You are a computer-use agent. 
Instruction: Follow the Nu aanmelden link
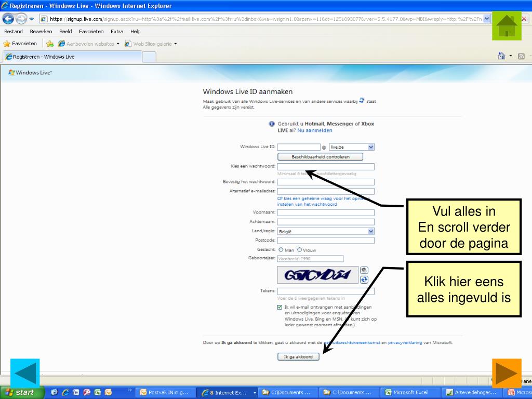pos(315,130)
